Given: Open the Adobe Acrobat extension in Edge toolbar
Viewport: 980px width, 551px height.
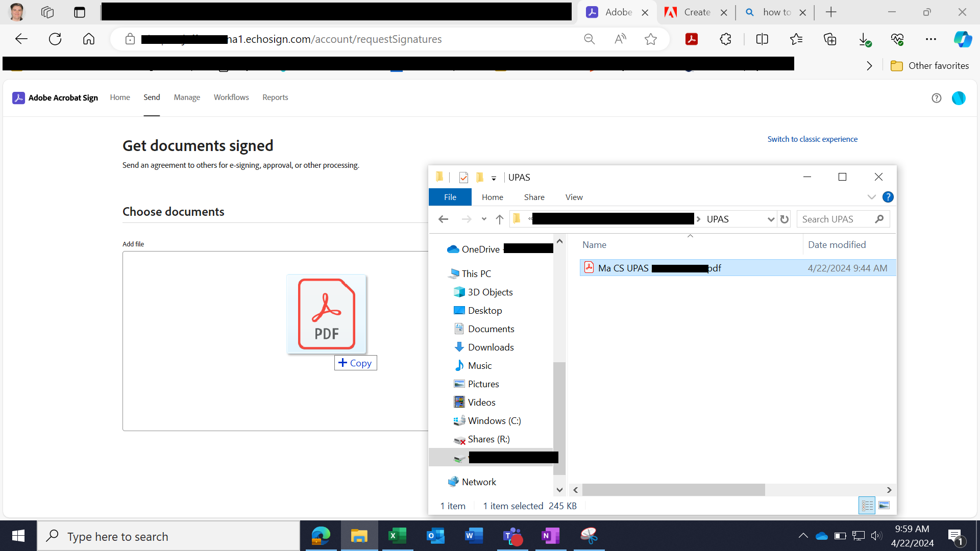Looking at the screenshot, I should [x=692, y=39].
